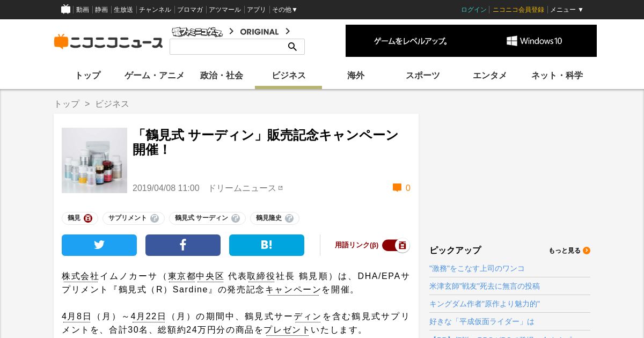Click the search magnifier icon
The height and width of the screenshot is (338, 644).
click(292, 47)
